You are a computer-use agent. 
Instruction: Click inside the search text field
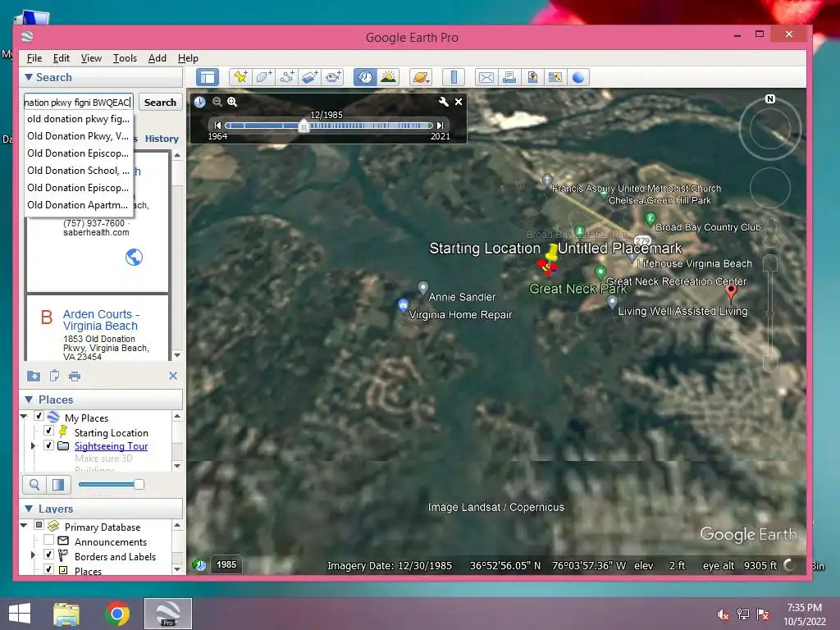tap(78, 103)
